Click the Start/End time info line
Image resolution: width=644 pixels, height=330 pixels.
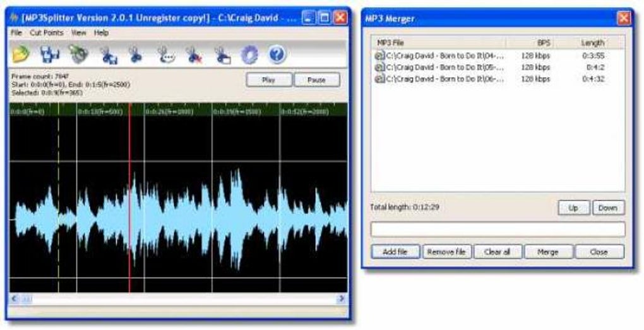coord(70,84)
